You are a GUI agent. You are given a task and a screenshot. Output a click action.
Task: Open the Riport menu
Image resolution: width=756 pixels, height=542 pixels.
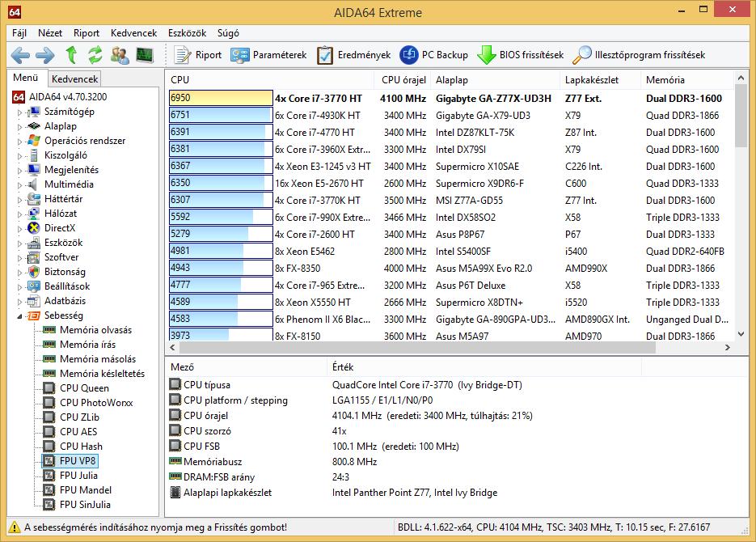pos(87,33)
